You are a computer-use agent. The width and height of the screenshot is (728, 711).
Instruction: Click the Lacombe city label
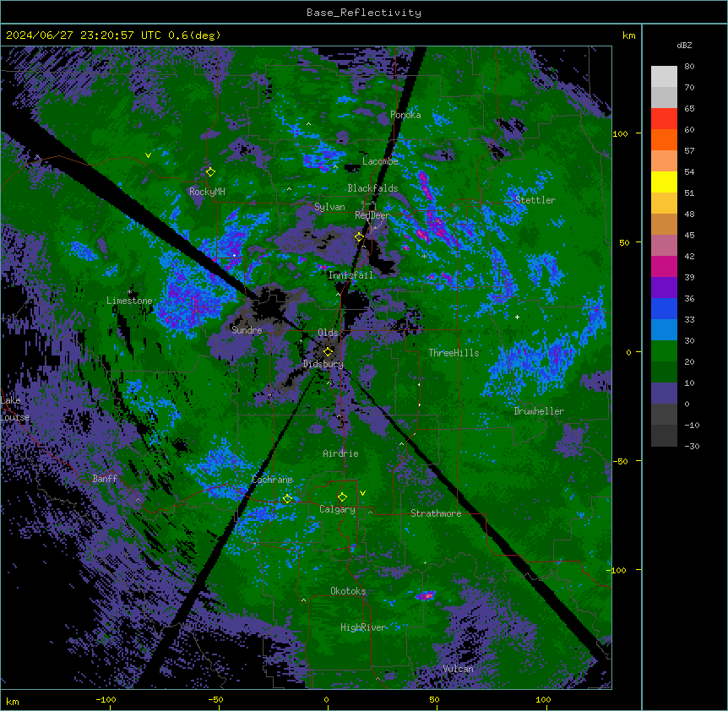coord(380,161)
